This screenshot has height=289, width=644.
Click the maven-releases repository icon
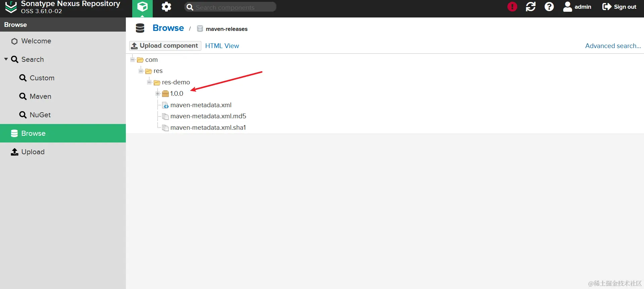pyautogui.click(x=200, y=29)
